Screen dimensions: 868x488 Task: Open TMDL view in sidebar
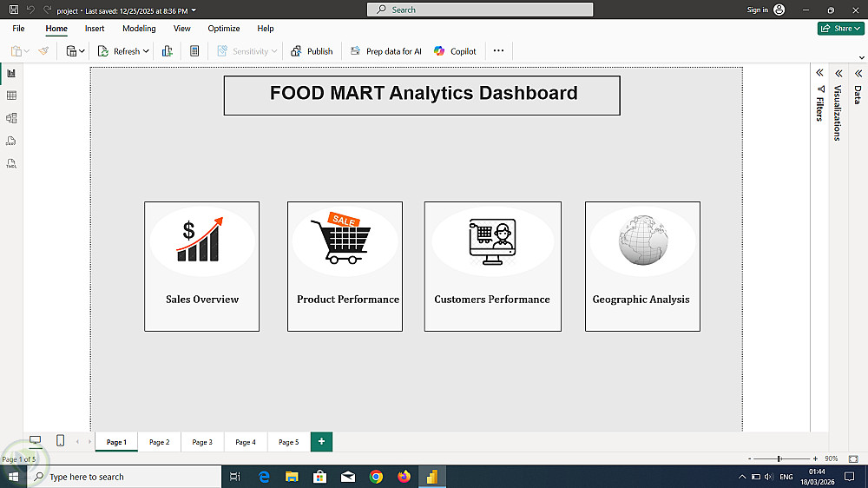11,163
